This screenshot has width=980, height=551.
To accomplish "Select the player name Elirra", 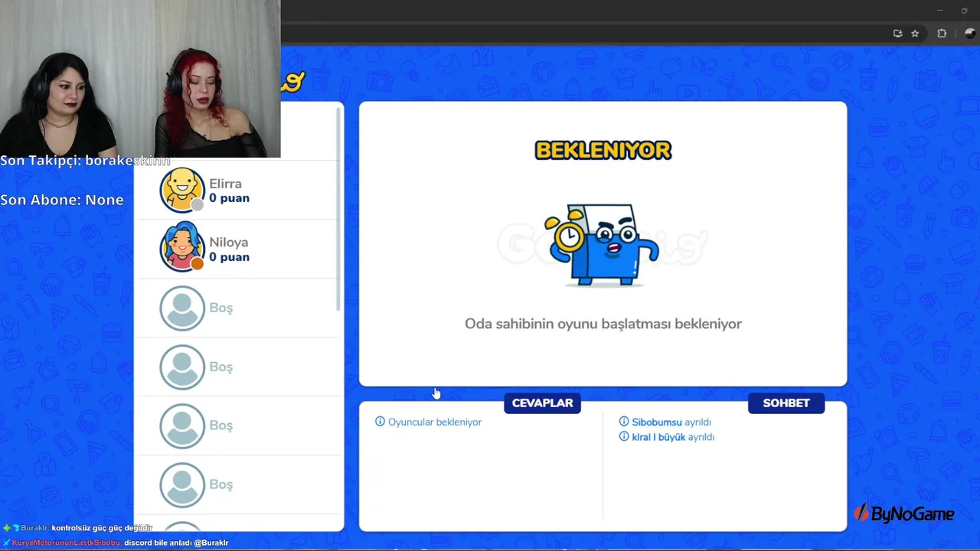I will point(225,184).
